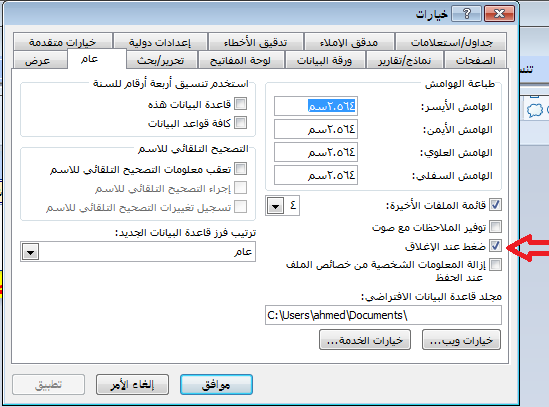Viewport: 549px width, 407px height.
Task: Toggle the ضغط عند الإغلاق checkbox
Action: 495,246
